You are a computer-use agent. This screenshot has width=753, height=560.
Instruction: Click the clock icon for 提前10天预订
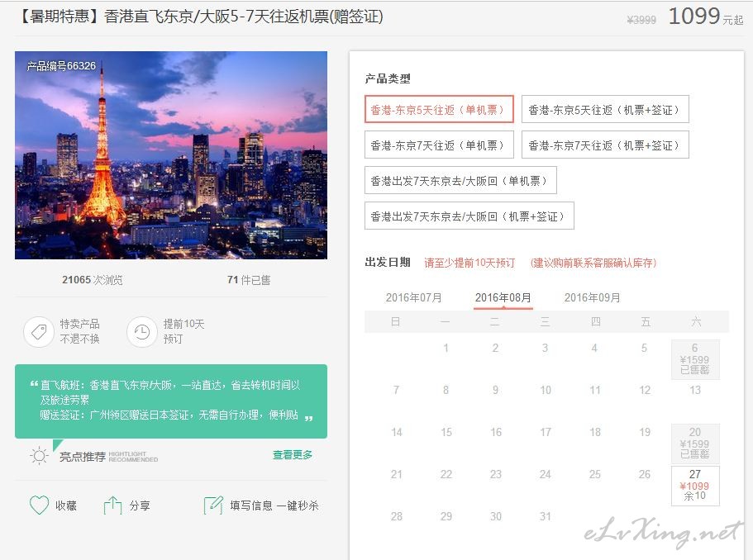pos(142,331)
